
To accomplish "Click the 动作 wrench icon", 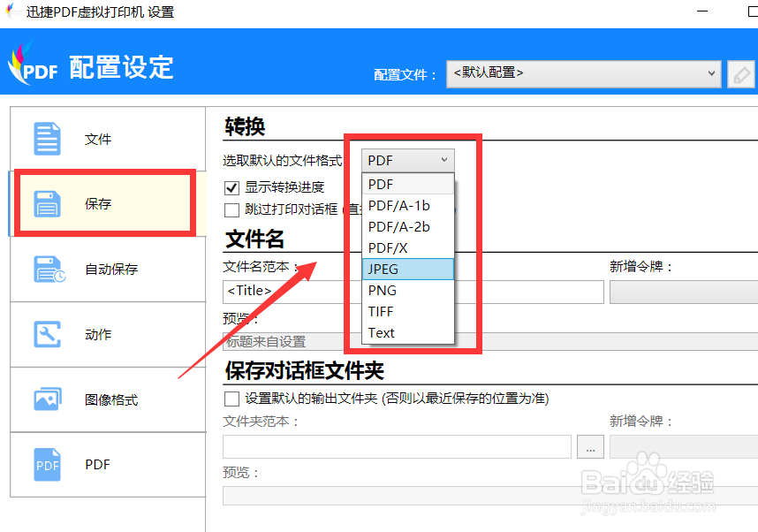I will tap(47, 334).
